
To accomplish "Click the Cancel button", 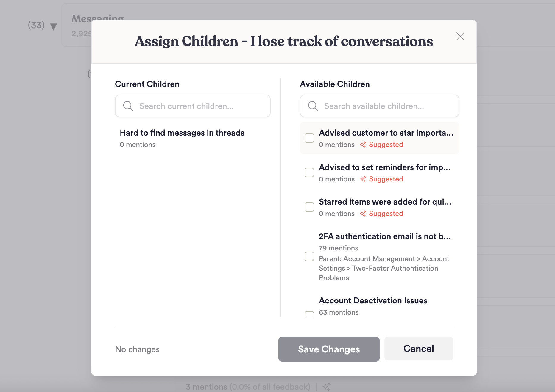I will click(418, 348).
